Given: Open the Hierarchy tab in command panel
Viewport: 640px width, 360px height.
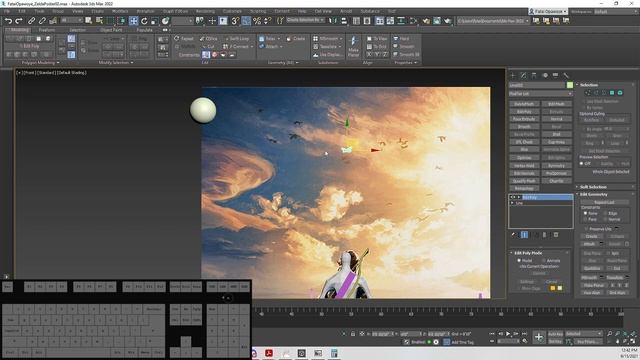Looking at the screenshot, I should tap(534, 76).
